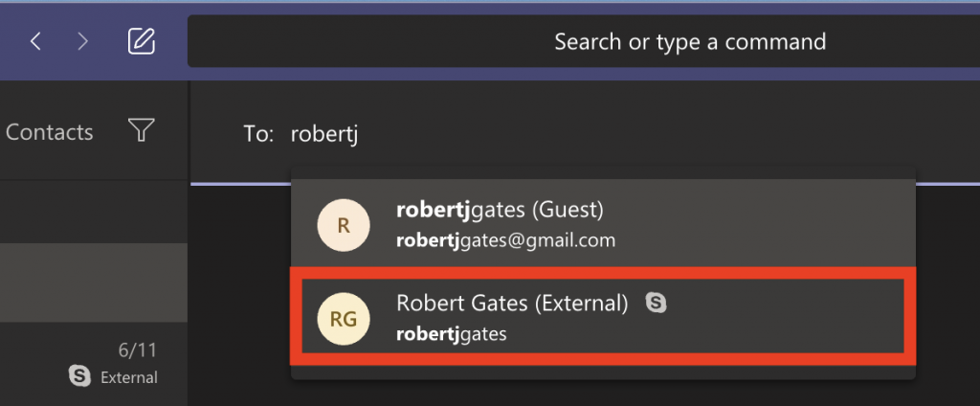The height and width of the screenshot is (406, 980).
Task: Open the highlighted chat in the list
Action: [94, 282]
